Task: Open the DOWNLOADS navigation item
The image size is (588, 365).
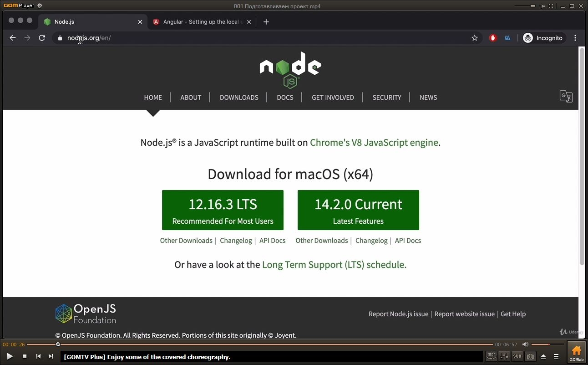Action: [x=239, y=98]
